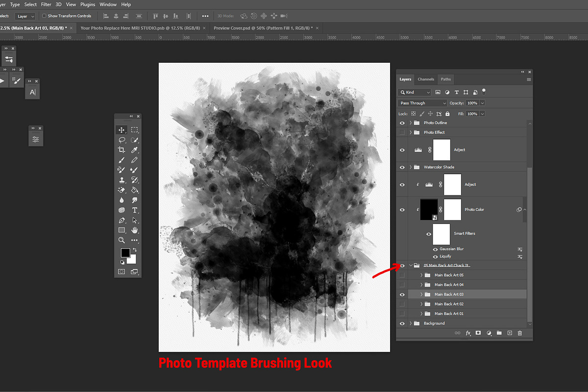The width and height of the screenshot is (588, 392).
Task: Lock transparent pixels in Layers panel
Action: 413,114
